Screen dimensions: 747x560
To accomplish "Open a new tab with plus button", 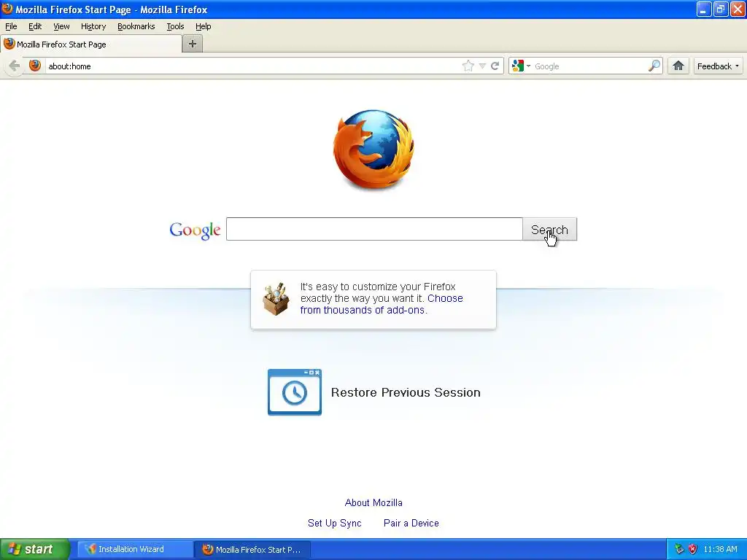I will [193, 44].
